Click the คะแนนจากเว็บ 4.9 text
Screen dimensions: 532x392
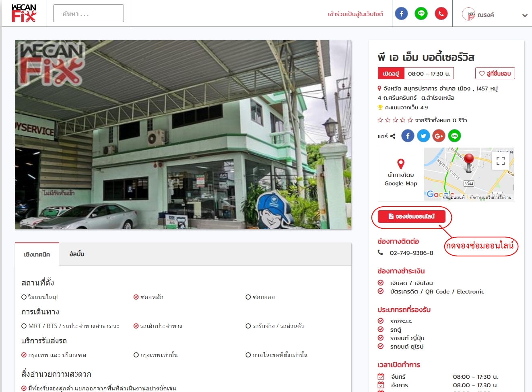406,107
